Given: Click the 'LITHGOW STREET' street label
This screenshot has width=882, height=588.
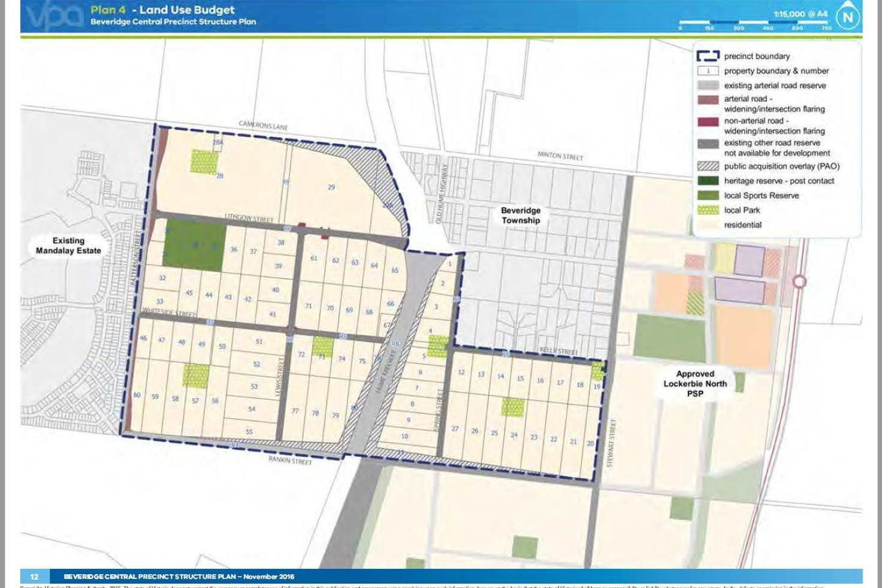Looking at the screenshot, I should pyautogui.click(x=249, y=218).
